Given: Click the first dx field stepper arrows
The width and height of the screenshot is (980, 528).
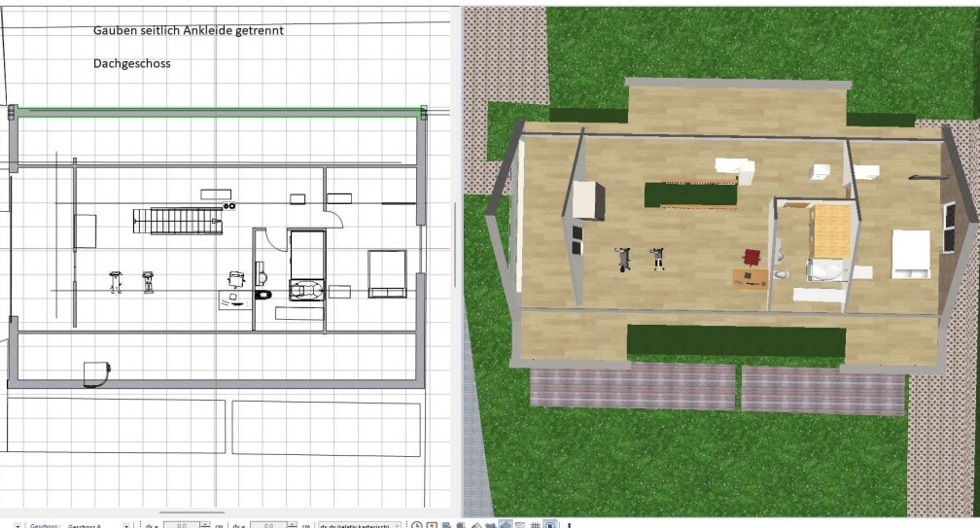Looking at the screenshot, I should [x=204, y=525].
